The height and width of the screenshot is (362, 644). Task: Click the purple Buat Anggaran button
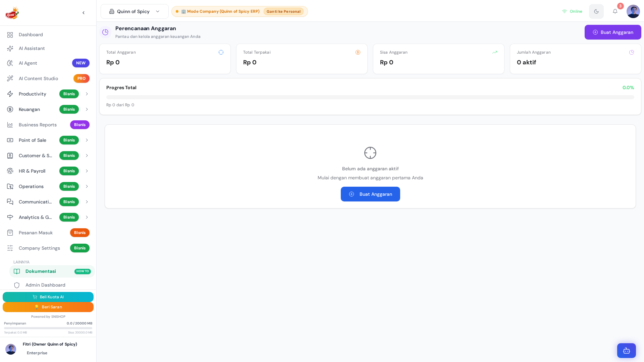tap(613, 32)
